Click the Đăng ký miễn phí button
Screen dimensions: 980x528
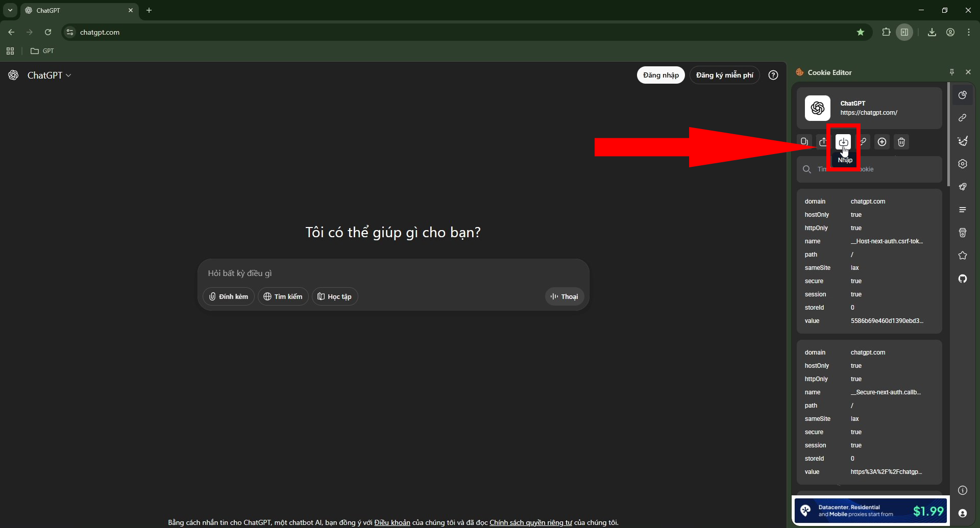(x=724, y=75)
